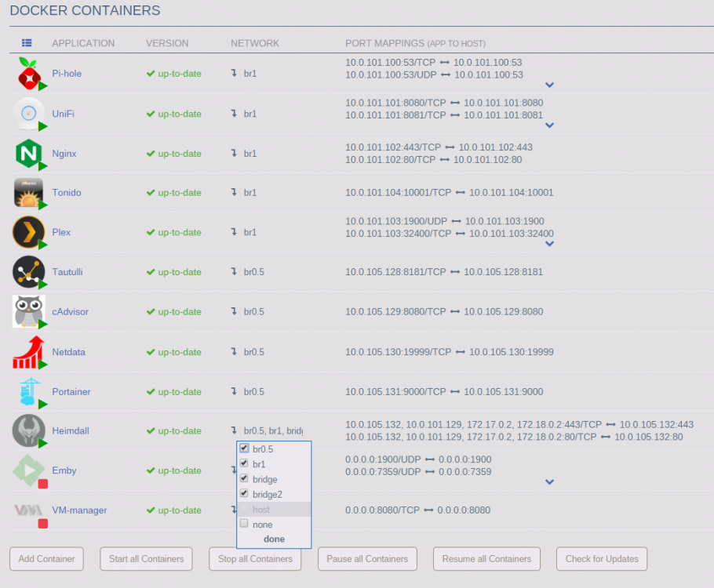Open the UniFi container link
714x588 pixels.
tap(64, 114)
